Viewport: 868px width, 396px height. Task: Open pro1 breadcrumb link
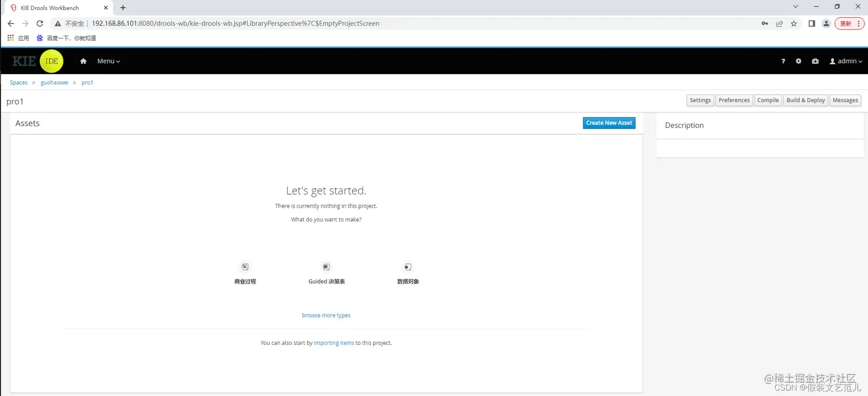pyautogui.click(x=87, y=83)
